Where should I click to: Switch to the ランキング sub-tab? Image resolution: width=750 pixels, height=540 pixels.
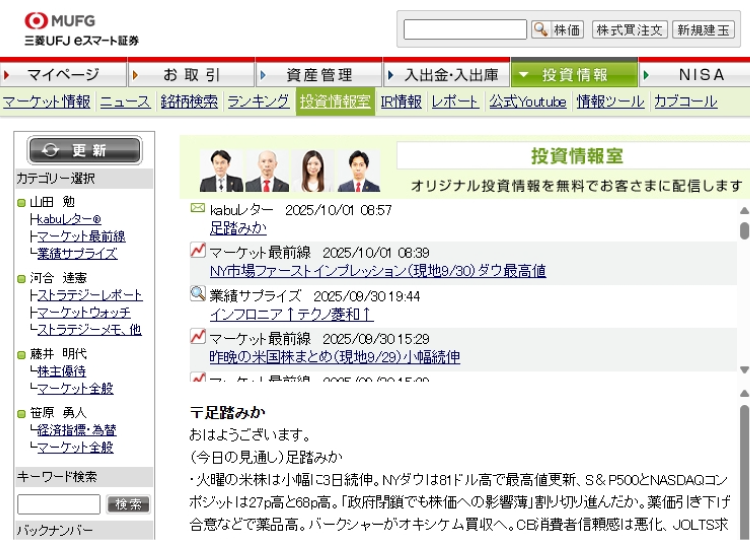[258, 102]
